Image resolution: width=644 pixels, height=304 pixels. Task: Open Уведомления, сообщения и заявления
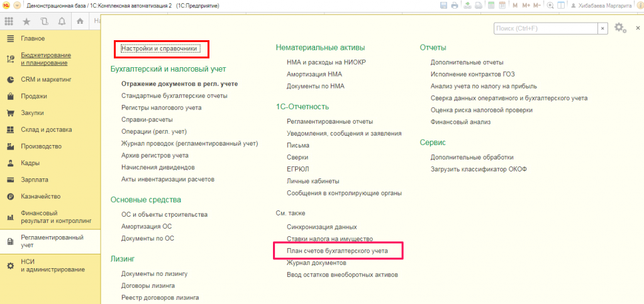click(x=344, y=133)
